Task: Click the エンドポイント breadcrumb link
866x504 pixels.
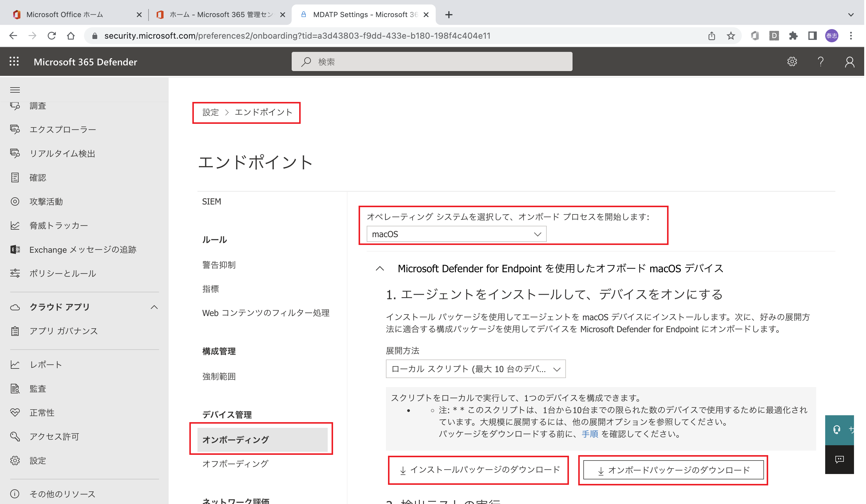Action: [x=264, y=113]
